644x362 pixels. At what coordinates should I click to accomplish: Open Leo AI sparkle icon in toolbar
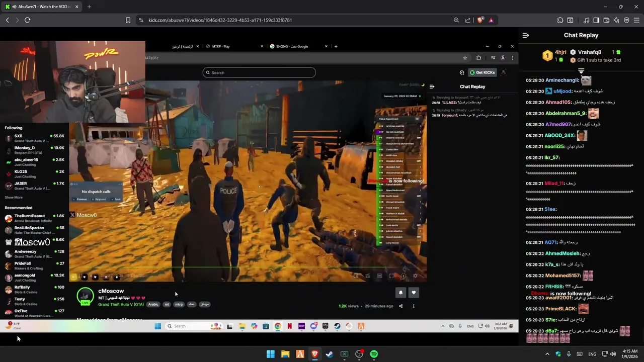pyautogui.click(x=616, y=20)
